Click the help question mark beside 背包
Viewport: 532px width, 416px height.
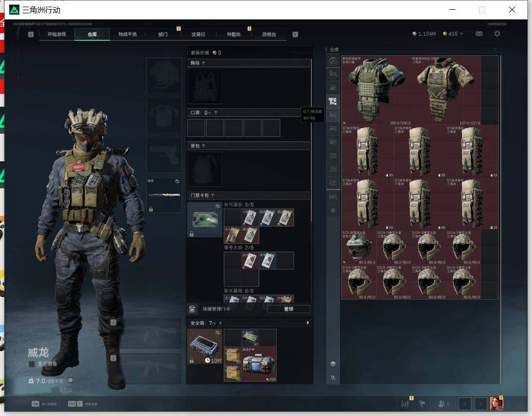203,146
